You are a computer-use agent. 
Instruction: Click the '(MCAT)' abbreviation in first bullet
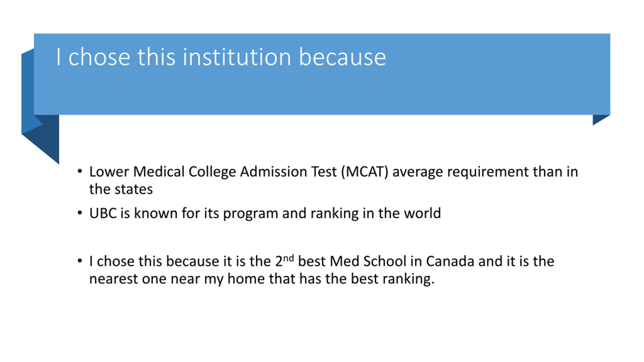(365, 172)
